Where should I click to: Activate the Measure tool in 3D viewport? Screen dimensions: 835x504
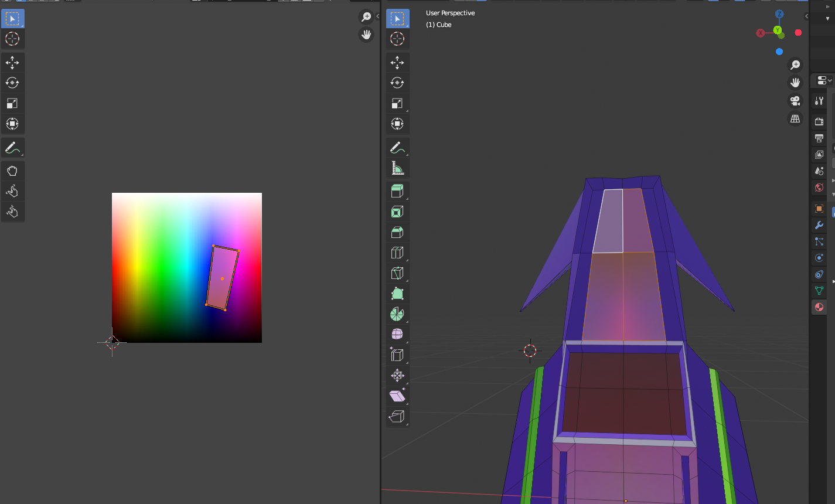(x=397, y=169)
